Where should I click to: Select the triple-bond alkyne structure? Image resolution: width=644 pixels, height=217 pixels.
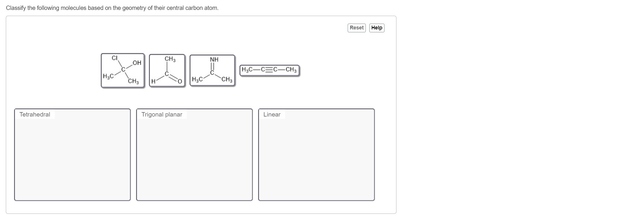(x=269, y=70)
